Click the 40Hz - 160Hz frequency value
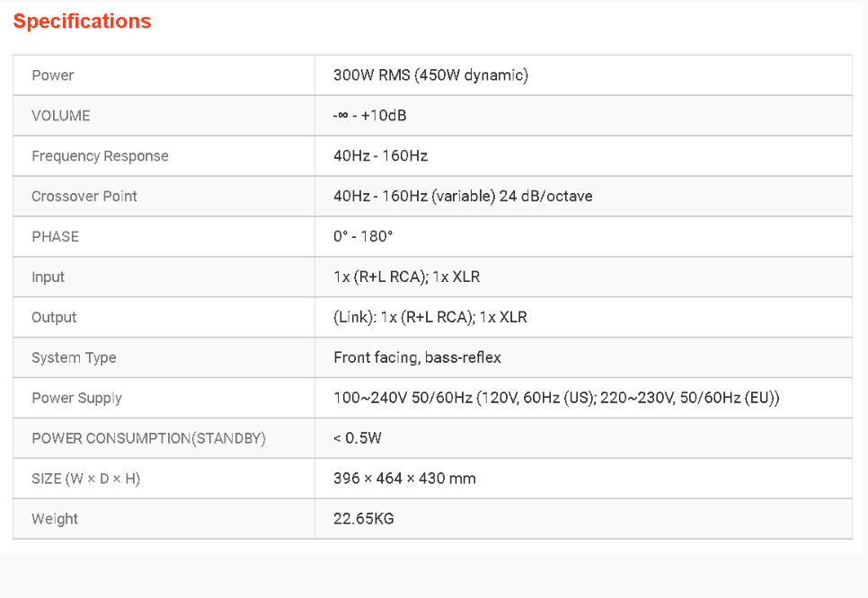868x598 pixels. [x=380, y=156]
